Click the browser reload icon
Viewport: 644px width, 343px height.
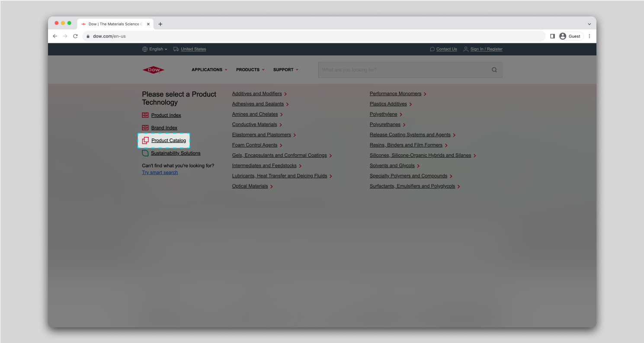(x=75, y=36)
